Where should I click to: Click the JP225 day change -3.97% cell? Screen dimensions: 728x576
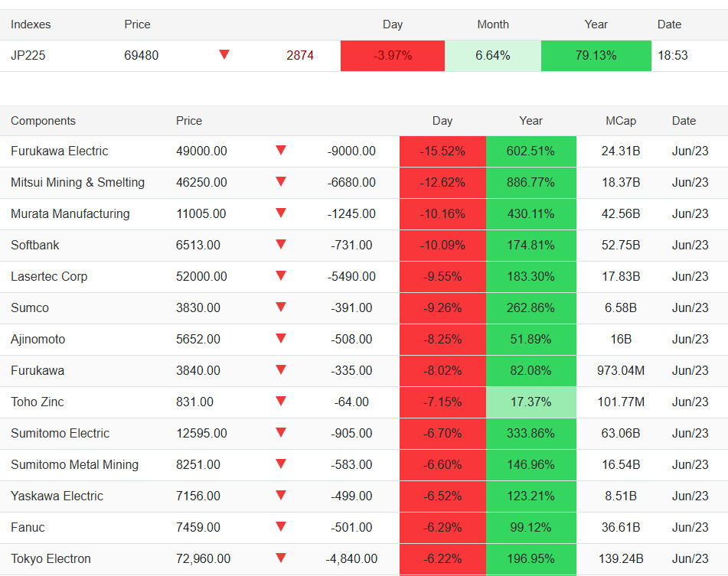coord(393,56)
